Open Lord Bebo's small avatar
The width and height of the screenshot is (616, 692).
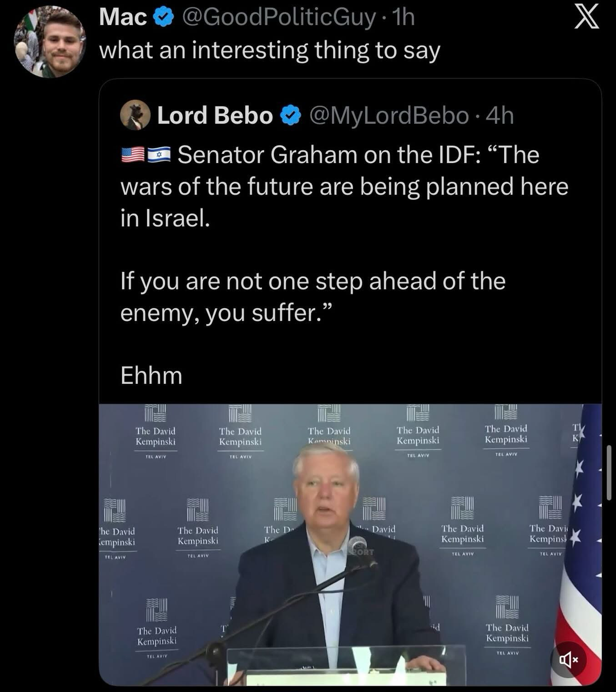coord(135,116)
